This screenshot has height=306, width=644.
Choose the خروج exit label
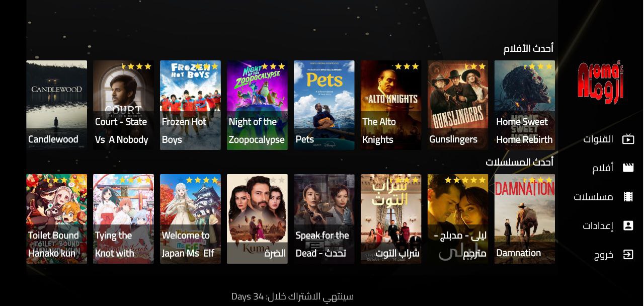click(x=603, y=255)
